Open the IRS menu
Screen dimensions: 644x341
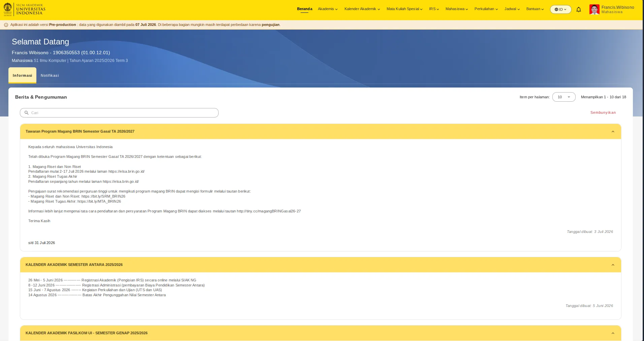click(x=434, y=9)
